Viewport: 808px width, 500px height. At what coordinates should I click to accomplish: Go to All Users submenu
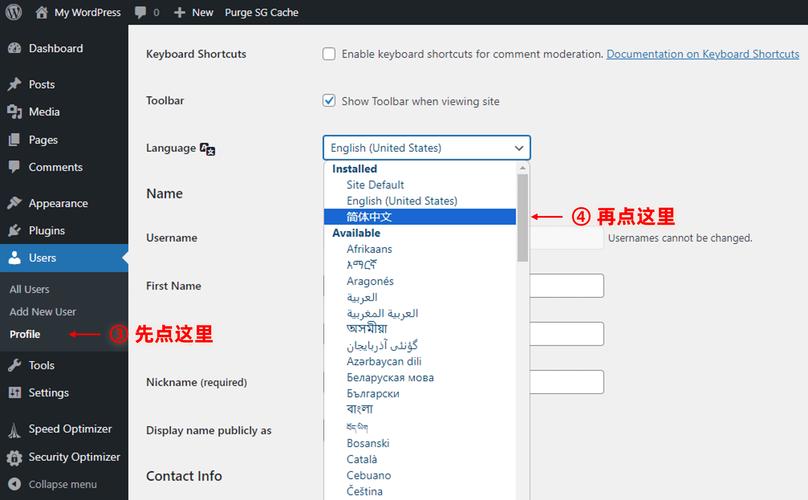click(x=29, y=289)
